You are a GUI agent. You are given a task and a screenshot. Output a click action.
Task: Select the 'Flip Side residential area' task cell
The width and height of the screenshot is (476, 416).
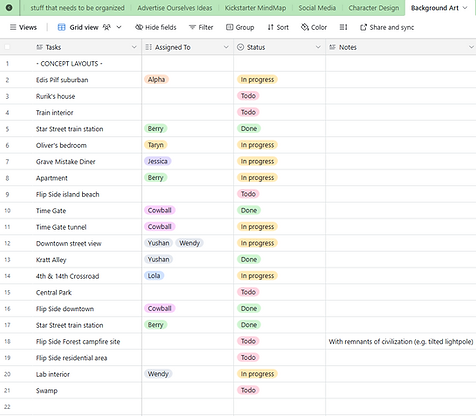87,358
